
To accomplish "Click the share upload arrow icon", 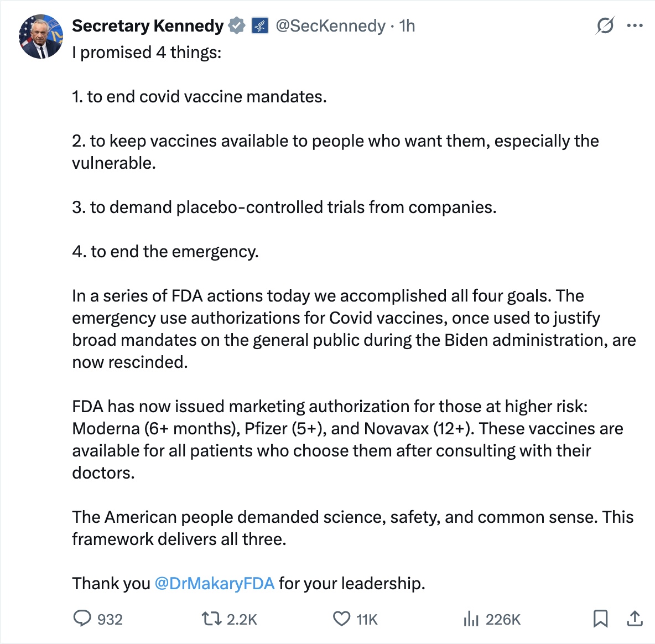I will point(635,618).
